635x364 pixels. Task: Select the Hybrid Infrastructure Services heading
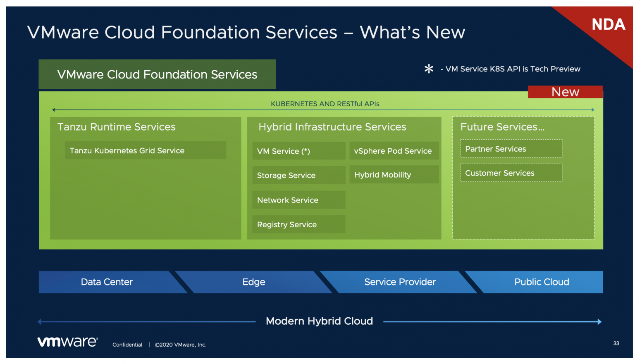click(x=332, y=127)
